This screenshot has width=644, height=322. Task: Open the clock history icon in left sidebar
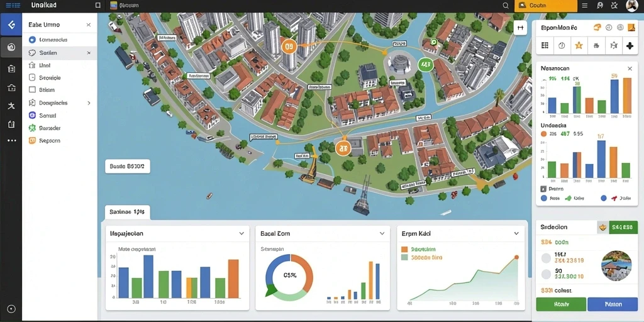pyautogui.click(x=11, y=47)
